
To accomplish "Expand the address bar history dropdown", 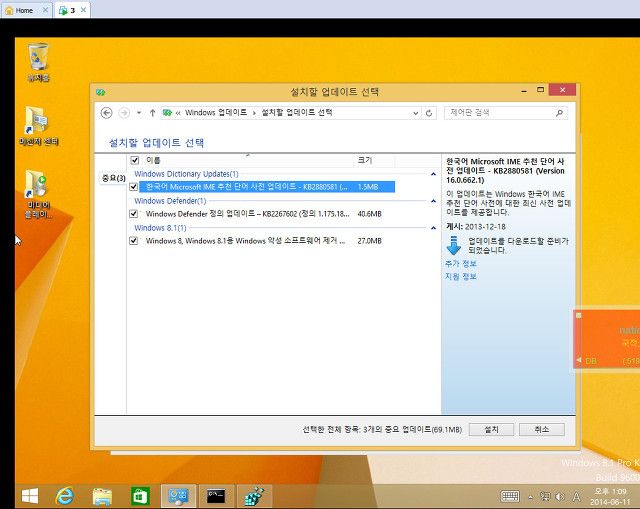I will pos(415,113).
